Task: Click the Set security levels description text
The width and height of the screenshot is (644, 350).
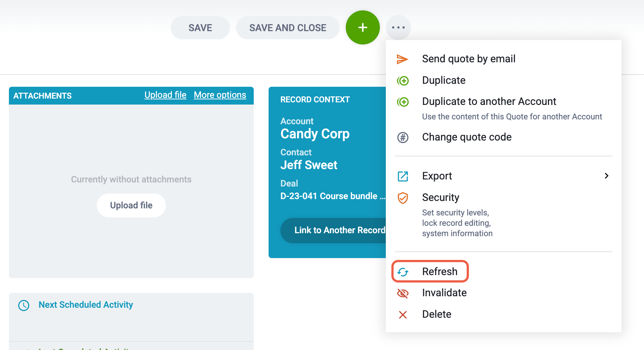Action: tap(457, 223)
